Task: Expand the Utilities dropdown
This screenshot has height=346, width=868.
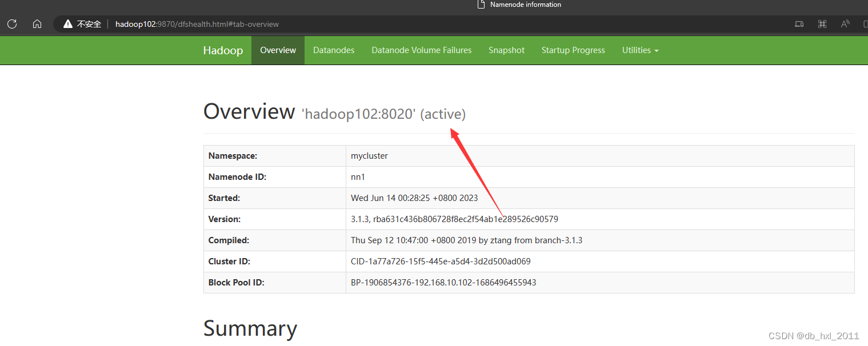Action: pos(639,50)
